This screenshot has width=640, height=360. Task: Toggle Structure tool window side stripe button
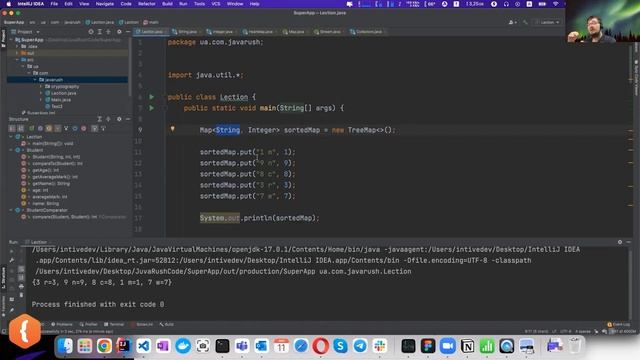[3, 278]
